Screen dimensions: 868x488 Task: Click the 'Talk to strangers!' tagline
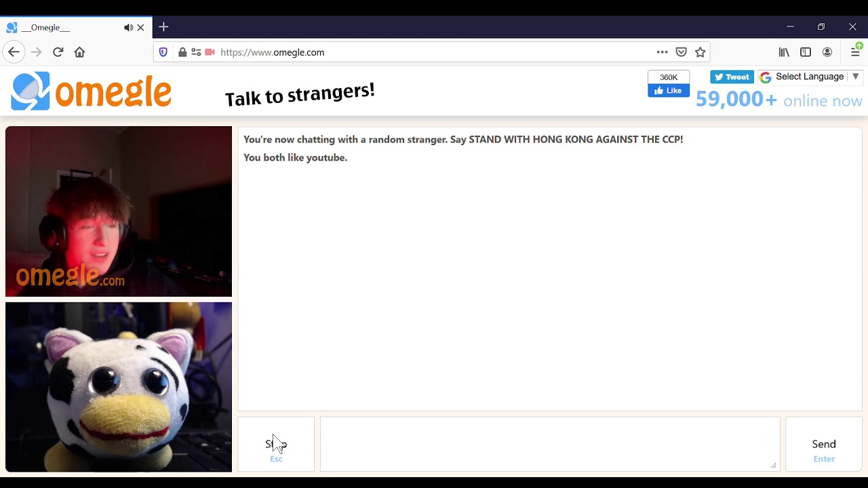300,94
